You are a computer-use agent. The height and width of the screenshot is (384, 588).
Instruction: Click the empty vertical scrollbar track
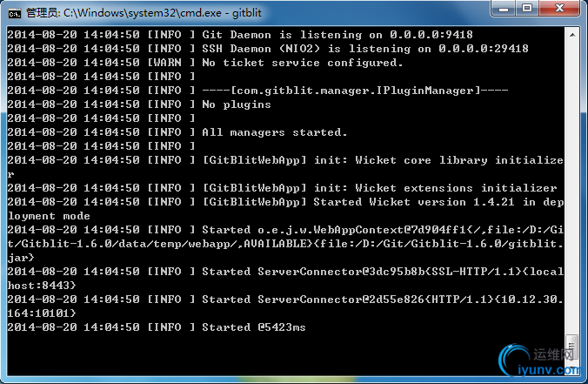[571, 174]
